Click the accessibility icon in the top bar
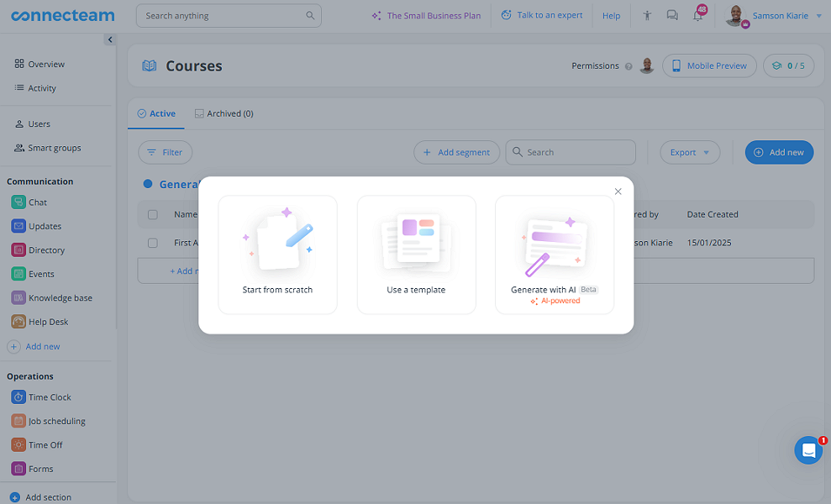 (646, 14)
